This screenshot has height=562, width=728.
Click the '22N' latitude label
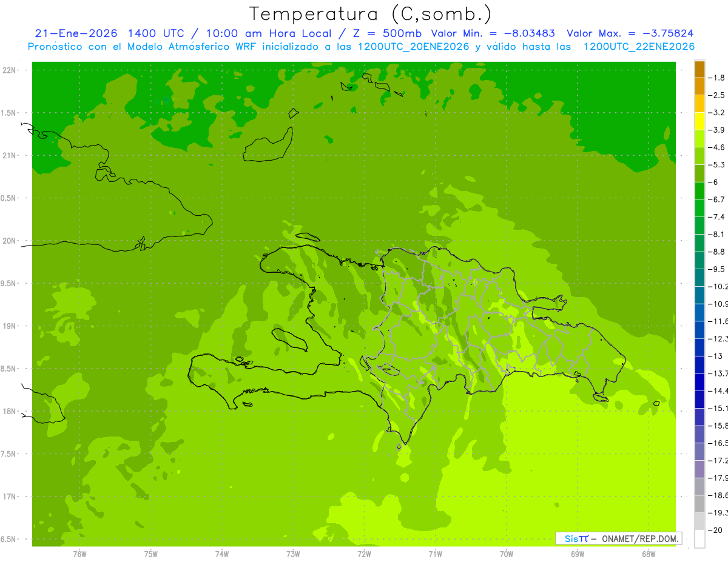coord(10,70)
